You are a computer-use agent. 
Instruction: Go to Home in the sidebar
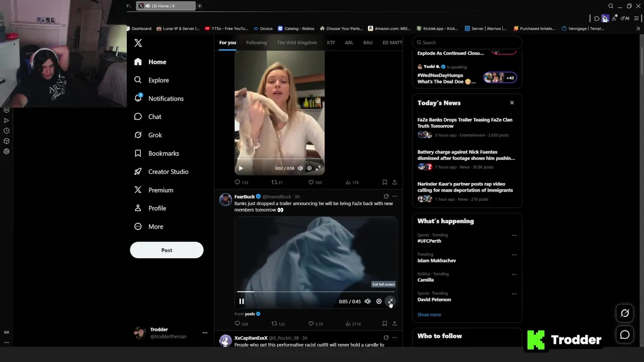pos(150,62)
